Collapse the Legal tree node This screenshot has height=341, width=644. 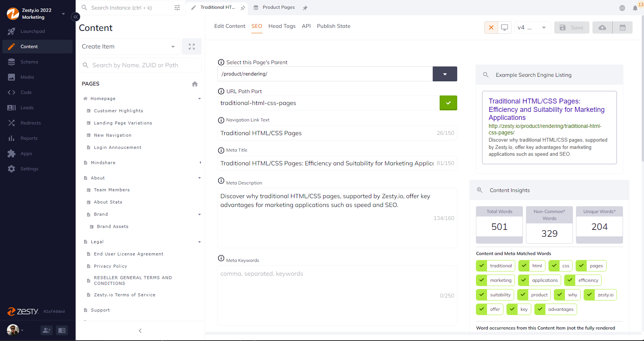[199, 242]
